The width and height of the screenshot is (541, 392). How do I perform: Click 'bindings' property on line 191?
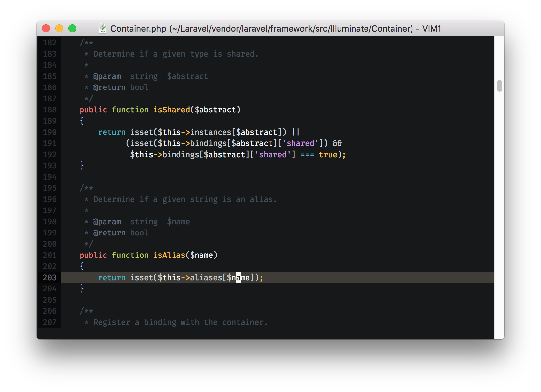coord(208,143)
